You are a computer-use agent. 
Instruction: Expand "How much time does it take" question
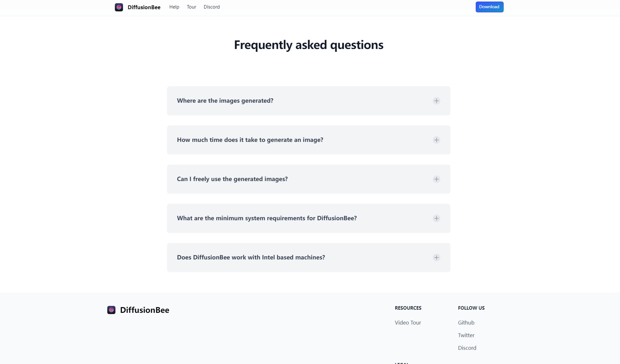pyautogui.click(x=250, y=140)
